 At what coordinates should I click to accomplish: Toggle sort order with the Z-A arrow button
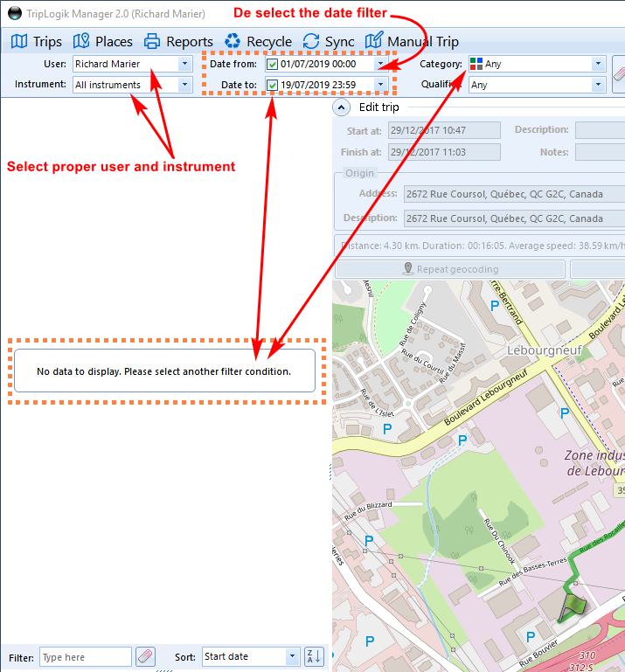coord(314,656)
